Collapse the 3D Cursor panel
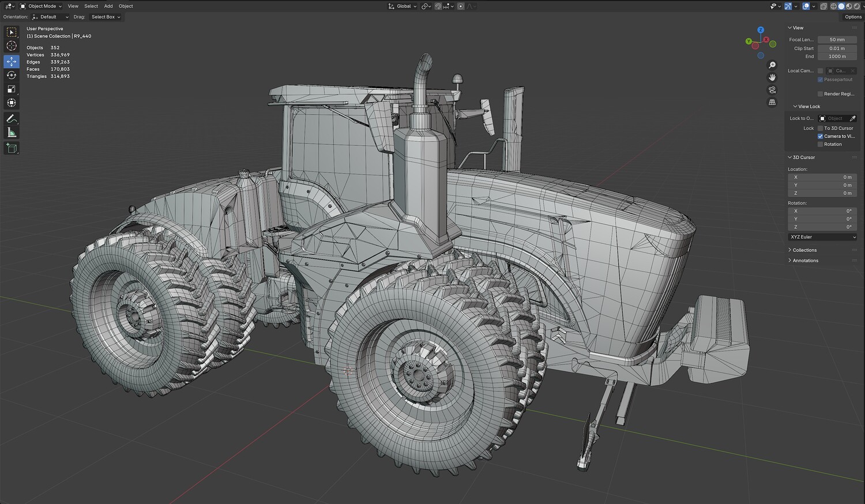Screen dimensions: 865x504 pyautogui.click(x=802, y=157)
